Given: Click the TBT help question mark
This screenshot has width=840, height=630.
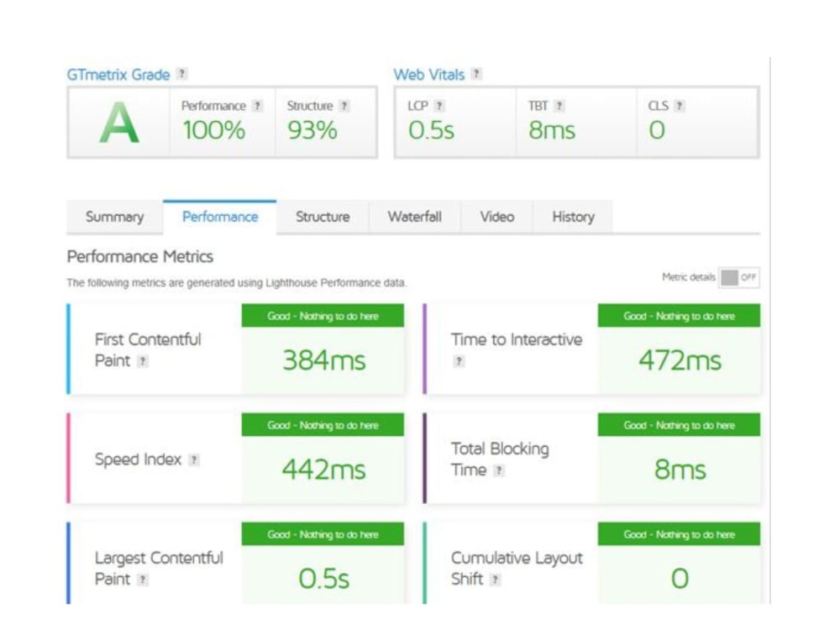Looking at the screenshot, I should coord(559,106).
